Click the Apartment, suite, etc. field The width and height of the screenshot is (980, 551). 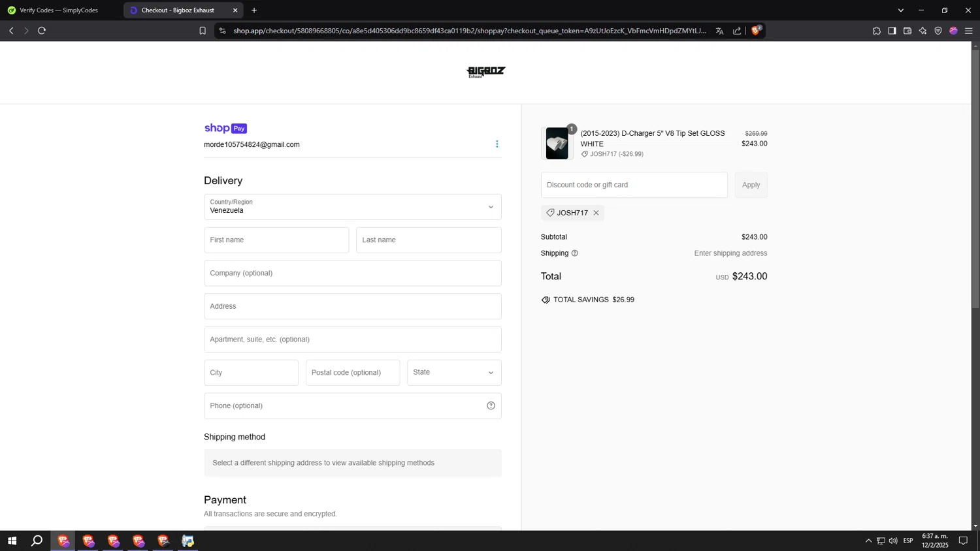pos(353,339)
